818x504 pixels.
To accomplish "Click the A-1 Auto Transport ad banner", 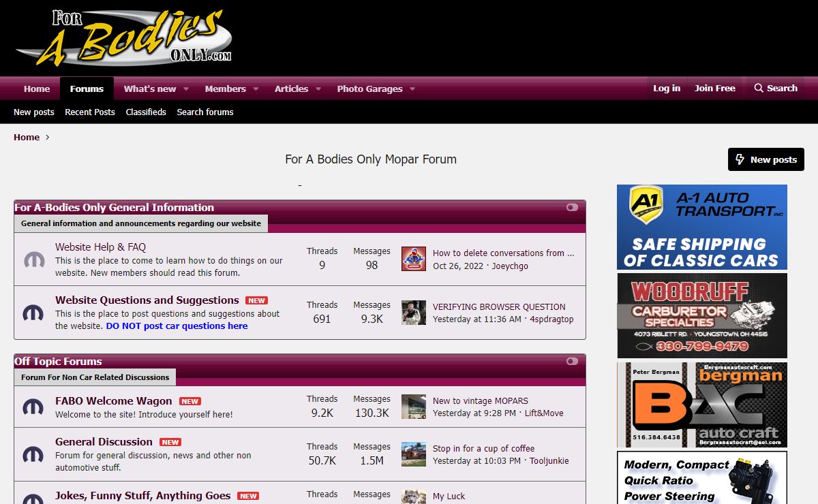I will click(x=702, y=227).
